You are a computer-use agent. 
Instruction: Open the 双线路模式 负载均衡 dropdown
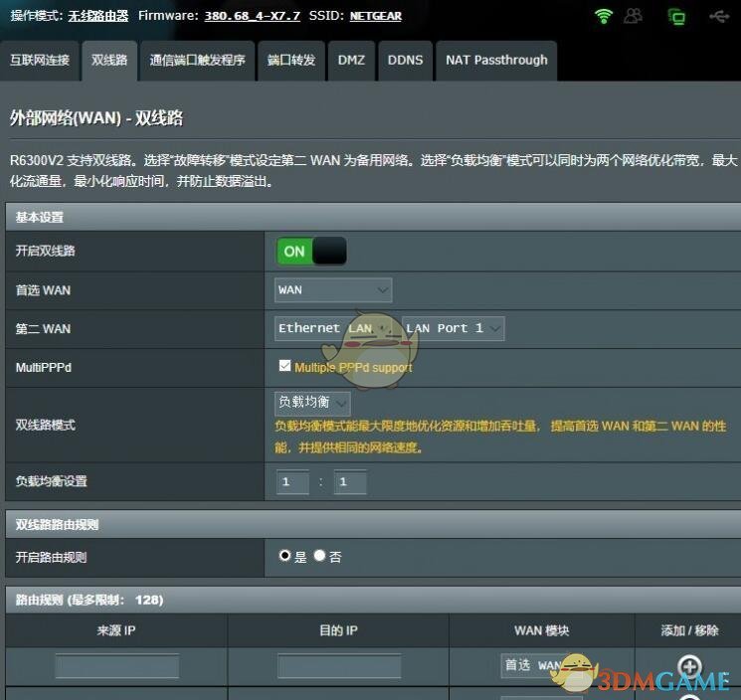tap(312, 403)
